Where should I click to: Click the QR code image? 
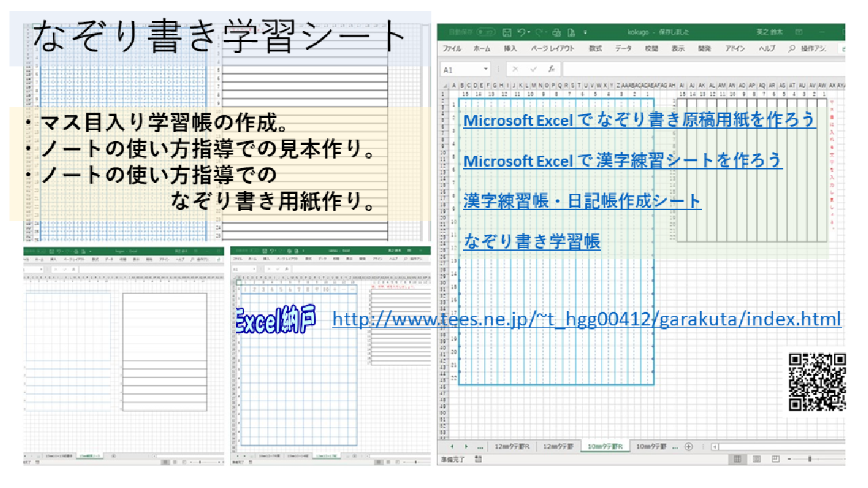tap(818, 382)
